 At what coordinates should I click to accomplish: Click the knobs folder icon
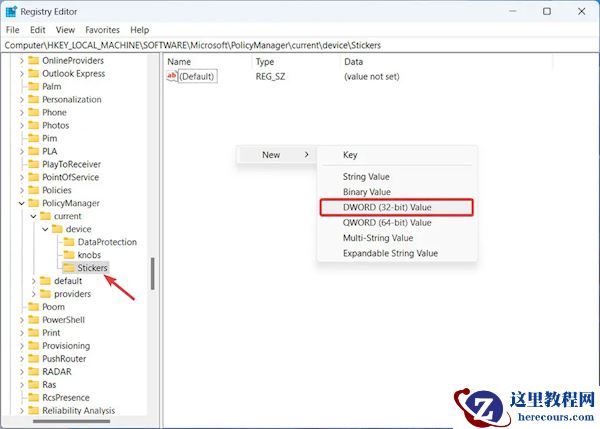[69, 255]
